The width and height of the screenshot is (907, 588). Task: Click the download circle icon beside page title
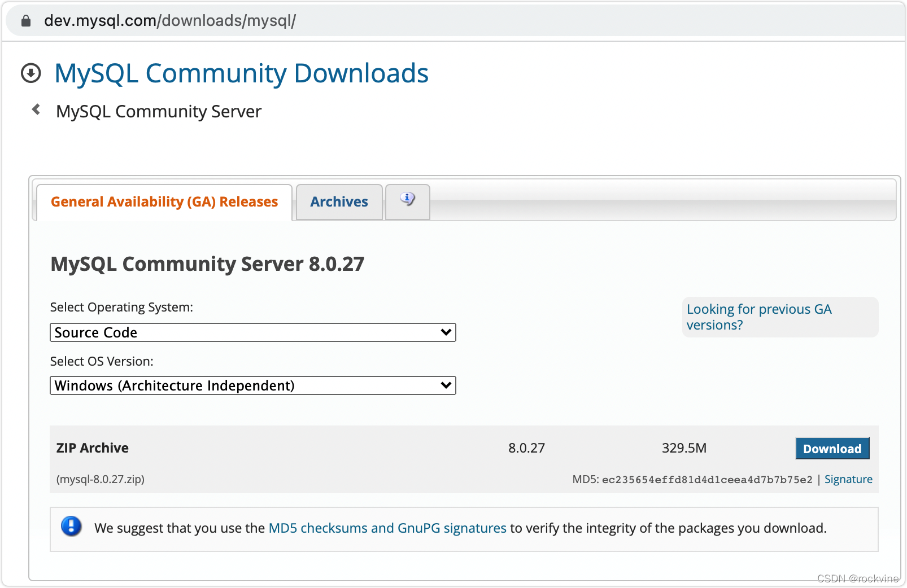click(x=31, y=73)
